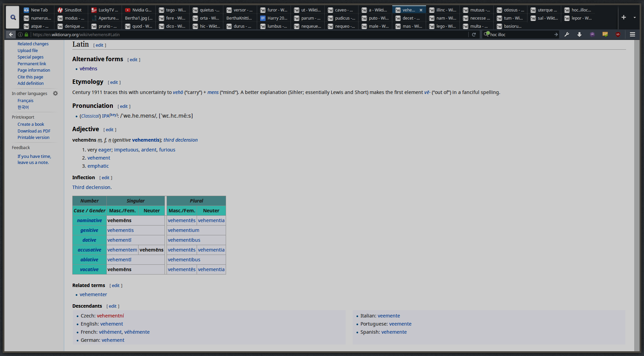
Task: Open the downloads arrow icon
Action: click(x=579, y=34)
